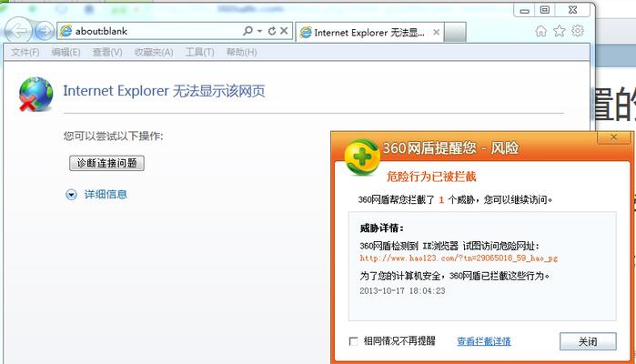The image size is (636, 364).
Task: Close the Internet Explorer 无法显示 tab
Action: point(436,33)
